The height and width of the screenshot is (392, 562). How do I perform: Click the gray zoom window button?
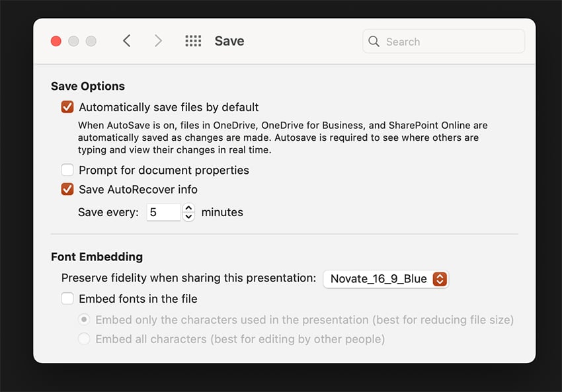(x=91, y=41)
